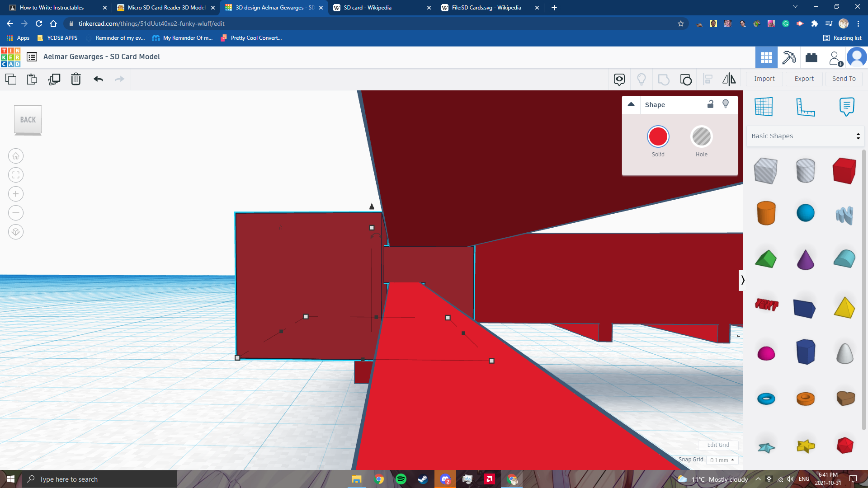Image resolution: width=868 pixels, height=488 pixels.
Task: Click the Edit Grid button
Action: [x=718, y=445]
